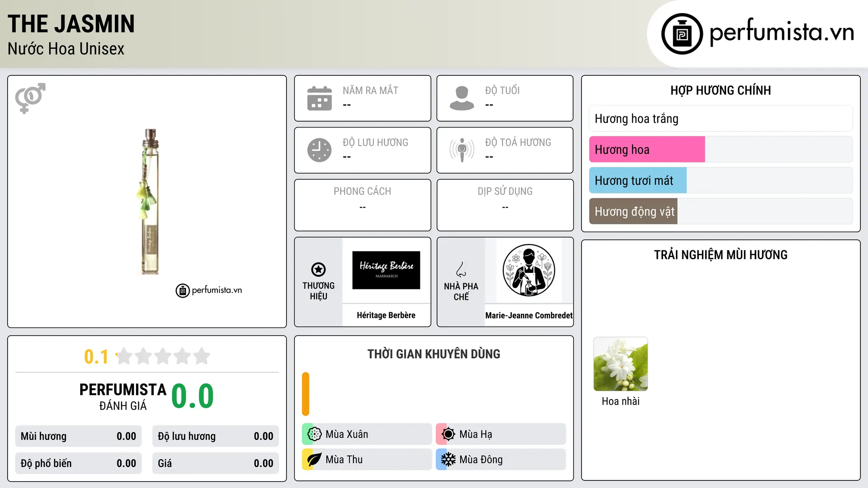Click the Mùi hương score row
This screenshot has height=488, width=868.
(x=78, y=436)
